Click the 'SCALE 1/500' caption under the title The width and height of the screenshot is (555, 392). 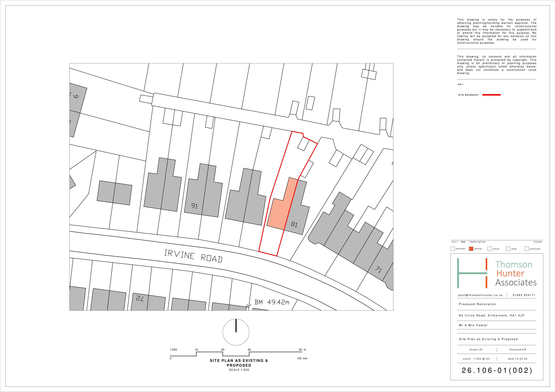239,370
